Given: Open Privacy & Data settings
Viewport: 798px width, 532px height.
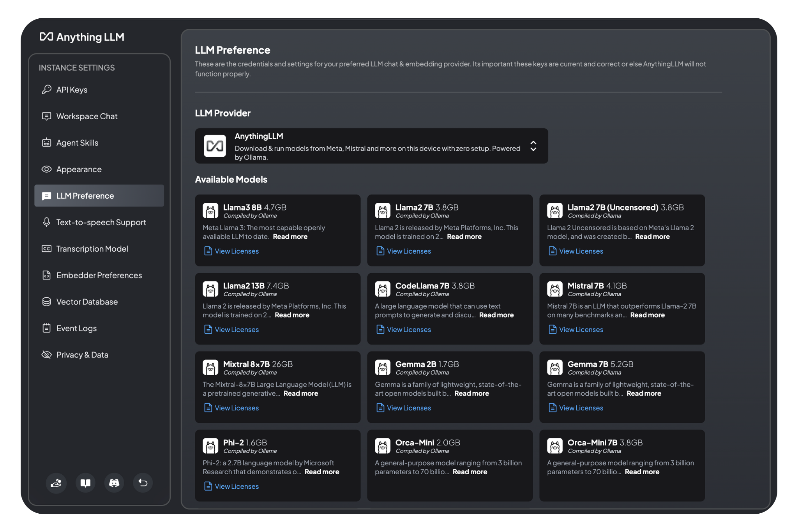Looking at the screenshot, I should (99, 355).
